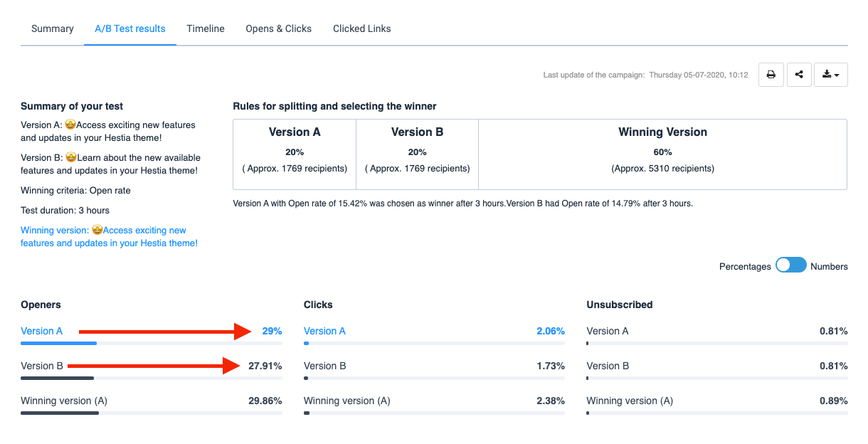Click the Openers Version A progress bar
Viewport: 868px width, 444px height.
pos(152,343)
